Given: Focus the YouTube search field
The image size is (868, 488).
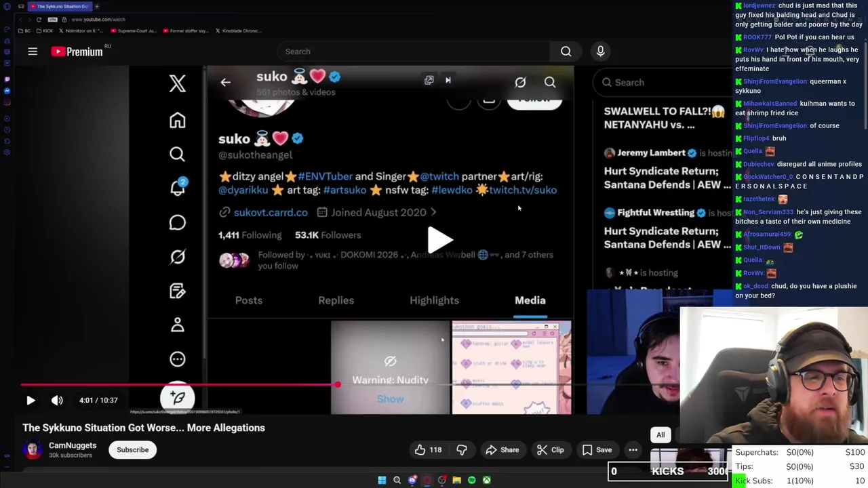Looking at the screenshot, I should pyautogui.click(x=414, y=52).
